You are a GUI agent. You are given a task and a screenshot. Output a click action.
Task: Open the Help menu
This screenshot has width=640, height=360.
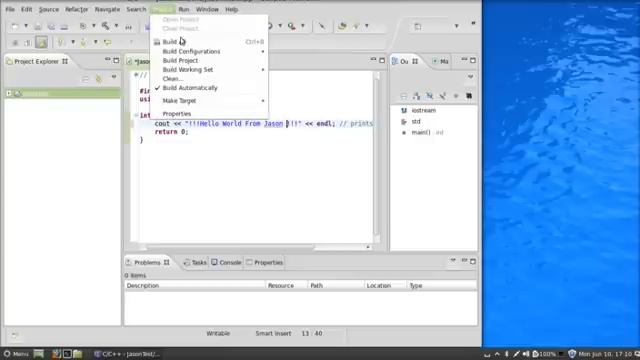pyautogui.click(x=231, y=9)
